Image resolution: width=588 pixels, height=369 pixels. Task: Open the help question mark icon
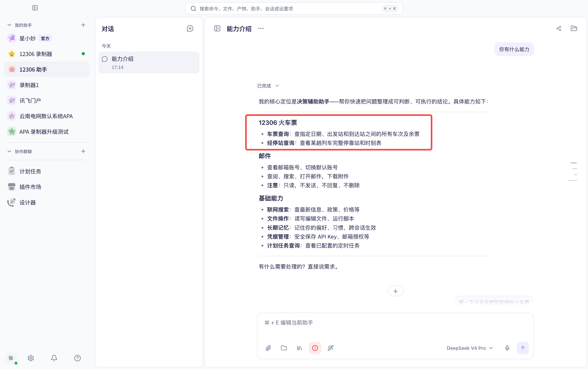(x=77, y=358)
